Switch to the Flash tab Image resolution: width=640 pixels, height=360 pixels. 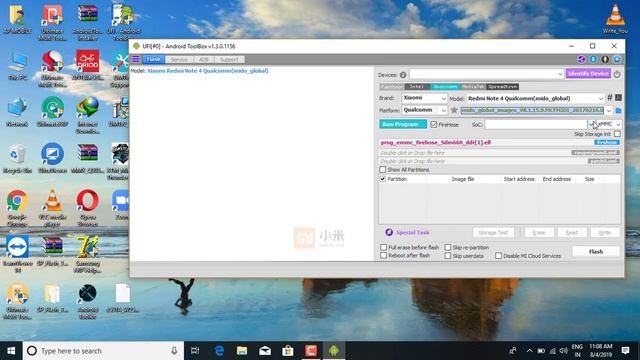click(153, 59)
